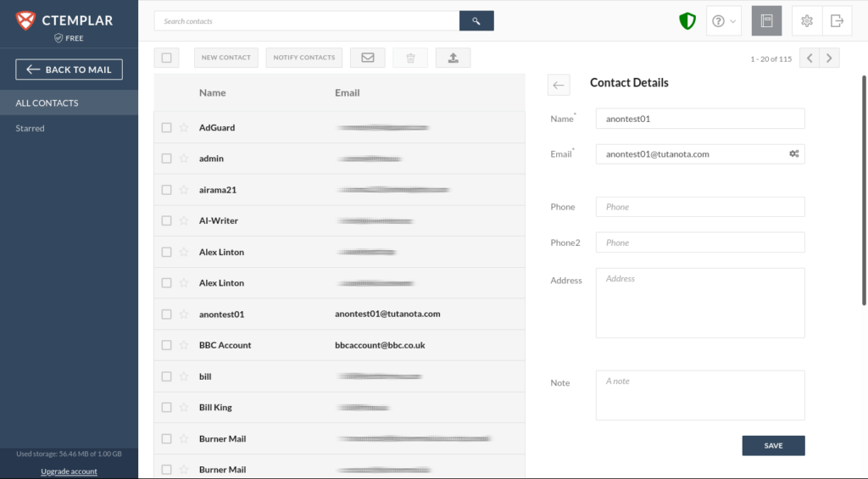Click the Save button
Viewport: 868px width, 479px height.
point(773,446)
